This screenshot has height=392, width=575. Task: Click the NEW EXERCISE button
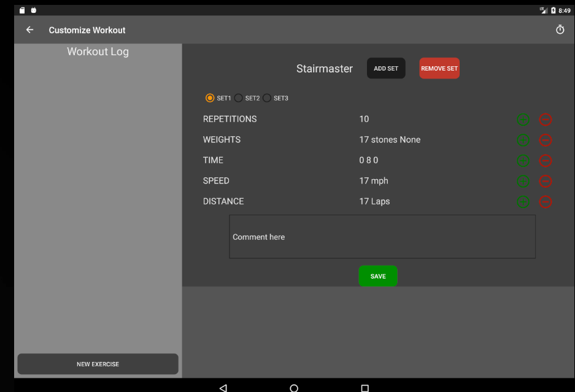pyautogui.click(x=98, y=364)
